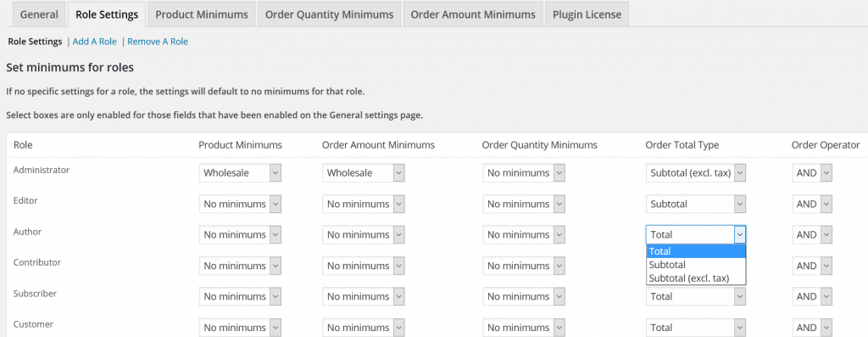The image size is (868, 337).
Task: Click the Set minimums for roles heading
Action: click(x=70, y=68)
